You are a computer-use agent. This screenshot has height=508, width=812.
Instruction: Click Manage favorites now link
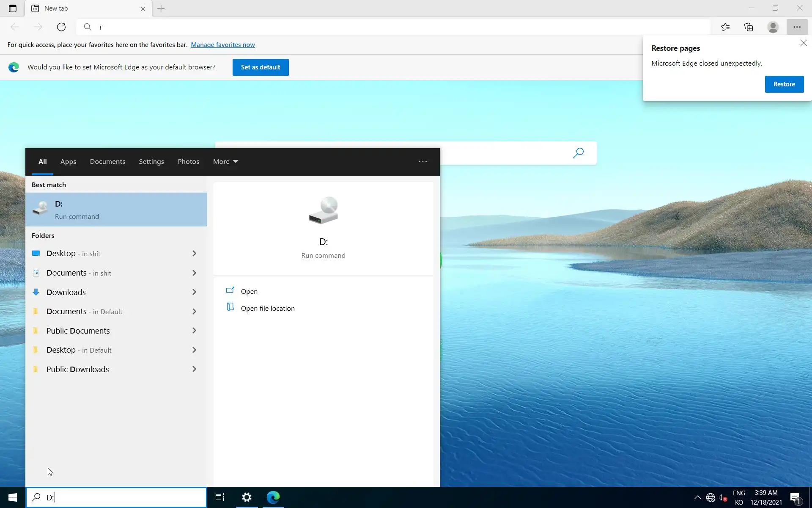222,45
